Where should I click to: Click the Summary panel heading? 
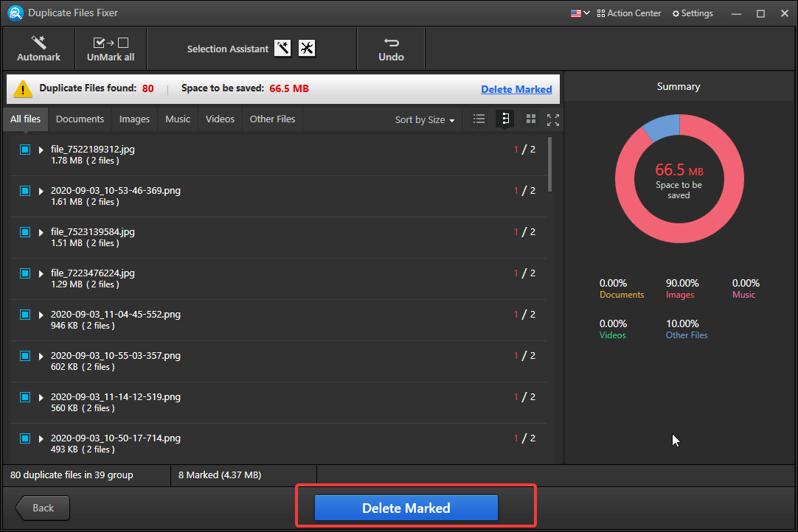coord(679,86)
